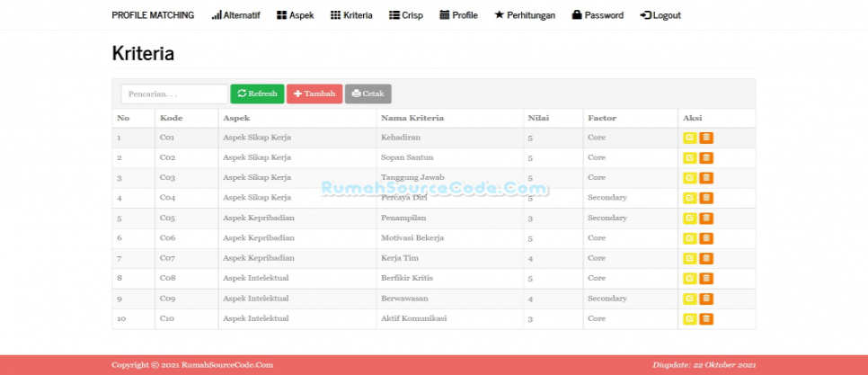Go to the Aspek page
Screen dimensions: 868x375
296,15
